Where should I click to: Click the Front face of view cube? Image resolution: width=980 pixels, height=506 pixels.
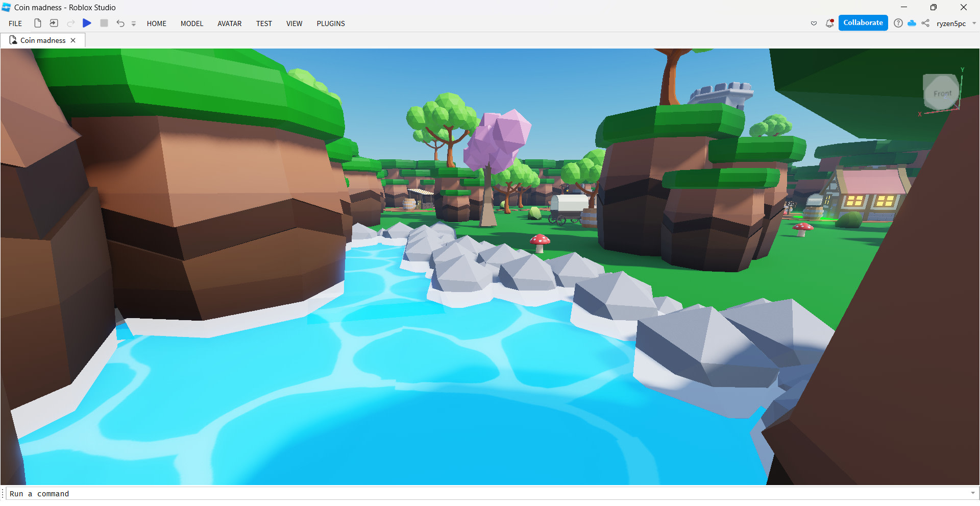coord(942,93)
